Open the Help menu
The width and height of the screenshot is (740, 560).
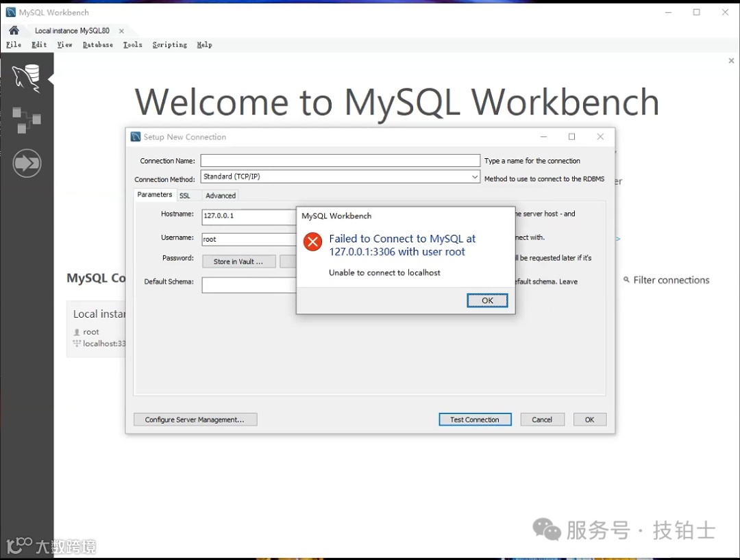(204, 44)
